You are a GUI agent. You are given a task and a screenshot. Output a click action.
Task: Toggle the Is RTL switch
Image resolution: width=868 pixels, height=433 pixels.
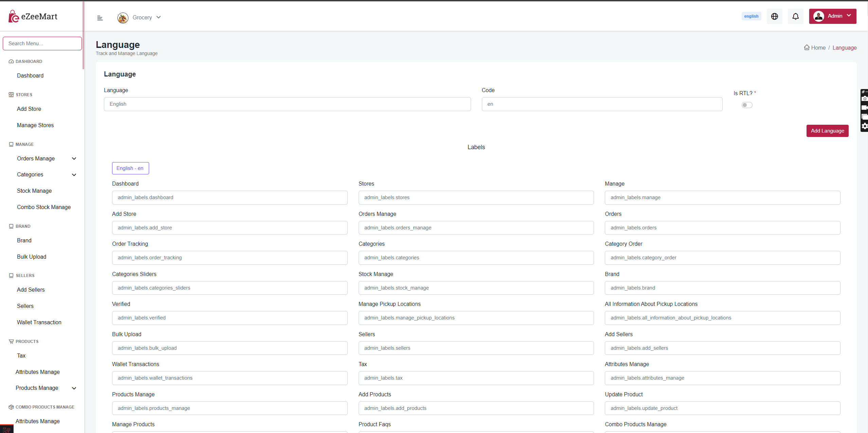747,105
